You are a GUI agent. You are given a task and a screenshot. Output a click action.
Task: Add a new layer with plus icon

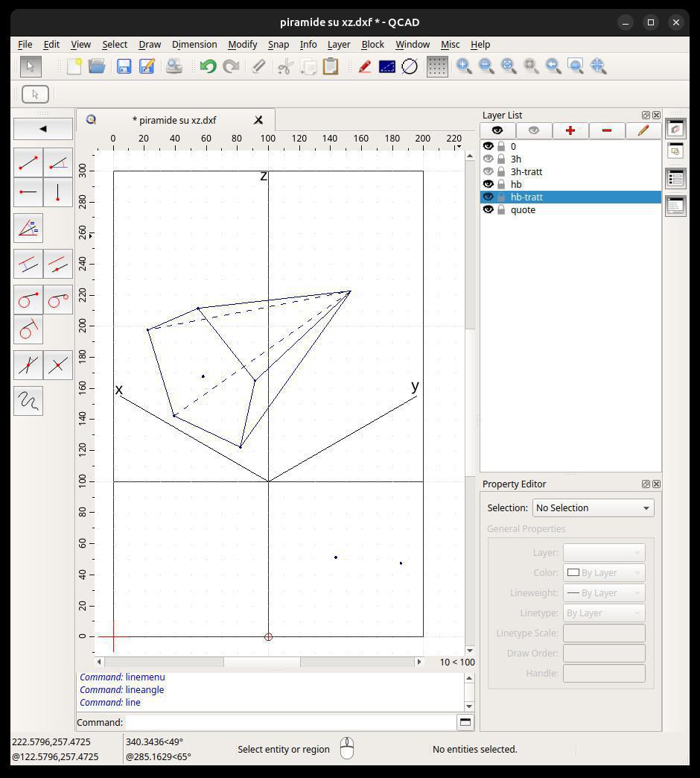click(570, 130)
